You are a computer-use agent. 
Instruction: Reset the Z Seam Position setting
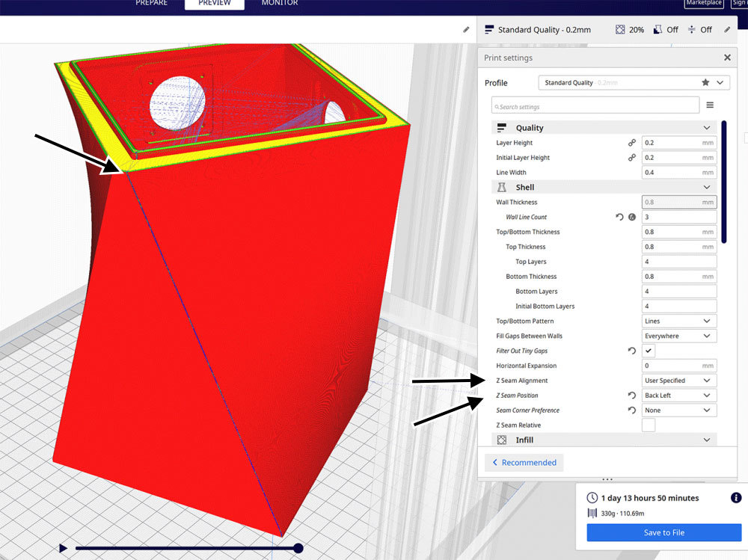coord(631,396)
